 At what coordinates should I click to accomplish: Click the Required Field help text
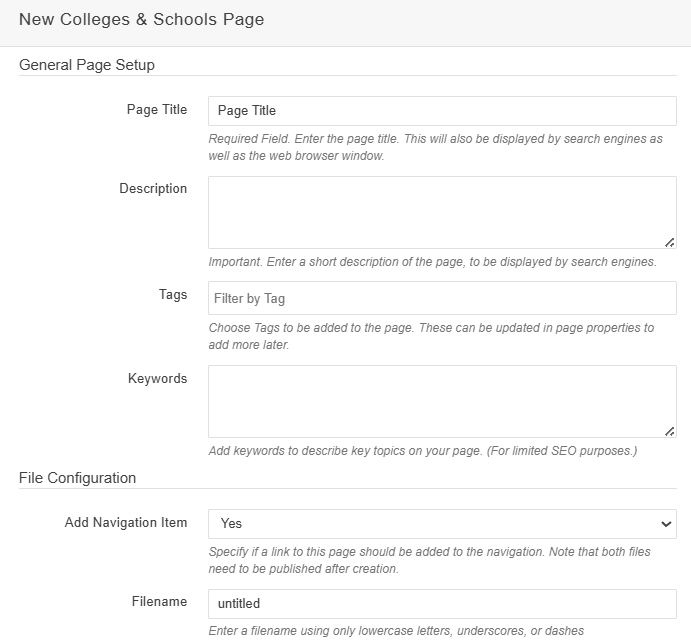tap(435, 147)
